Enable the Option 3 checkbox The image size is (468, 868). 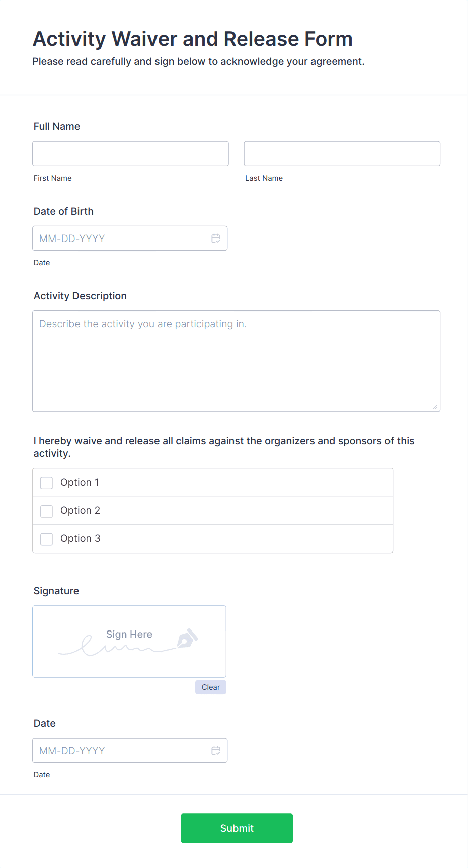(47, 539)
